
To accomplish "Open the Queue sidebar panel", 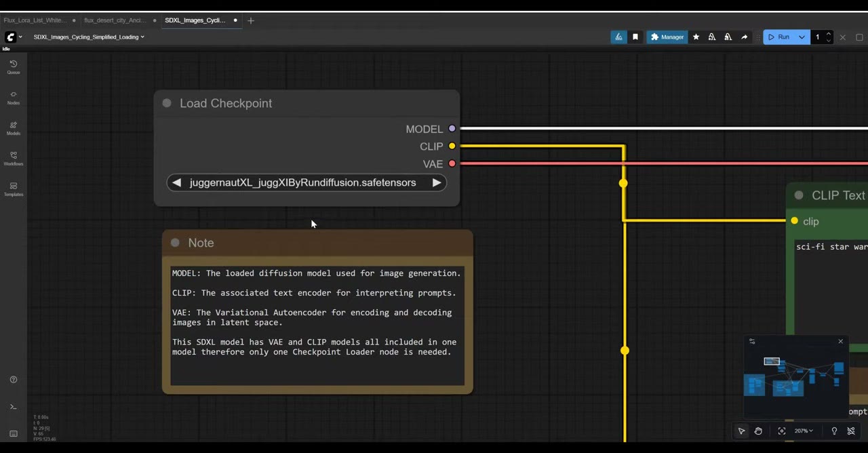I will pyautogui.click(x=13, y=66).
